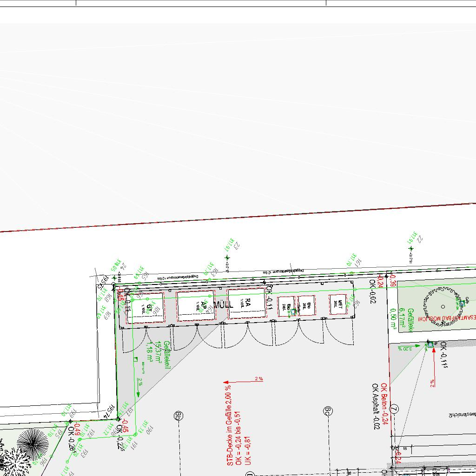476x476 pixels.
Task: Click the survey point cross labeled 23
Action: (227, 258)
